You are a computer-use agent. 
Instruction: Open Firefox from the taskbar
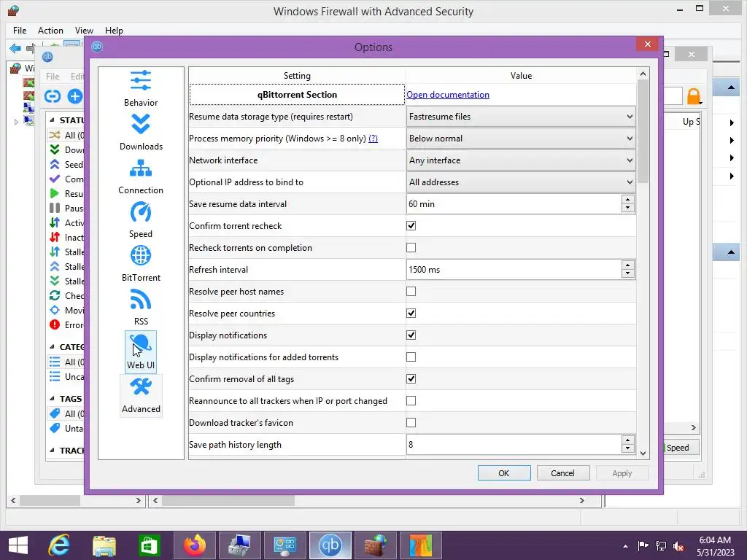coord(195,545)
